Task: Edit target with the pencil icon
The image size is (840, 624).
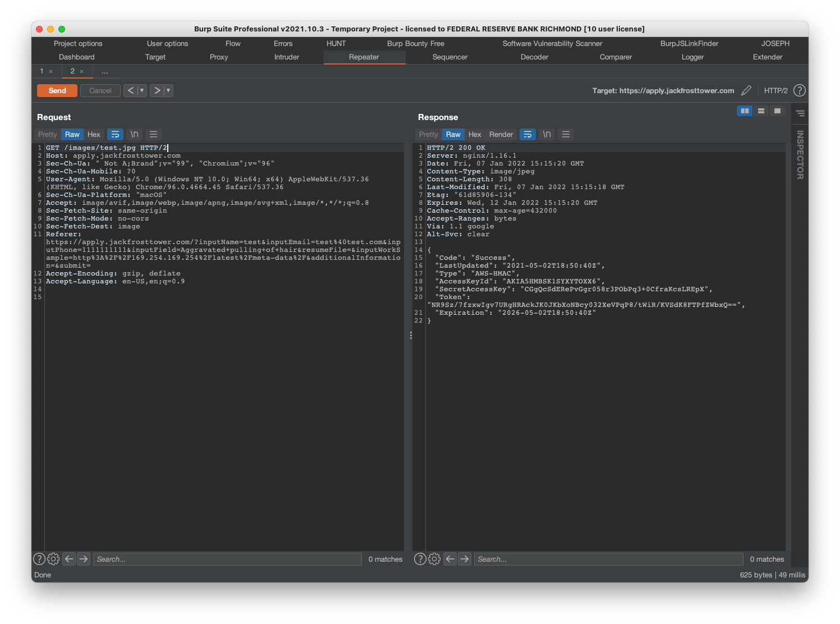Action: (x=746, y=90)
